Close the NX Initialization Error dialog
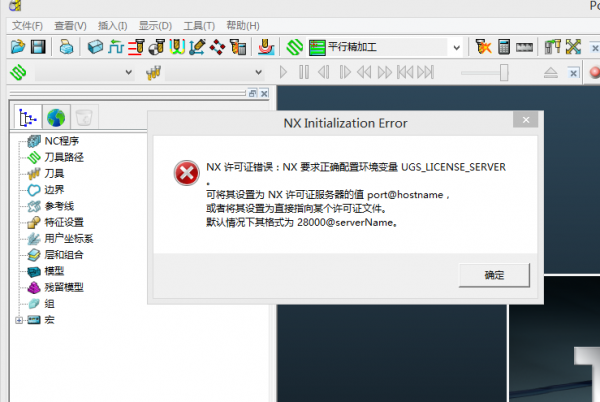 pos(526,120)
